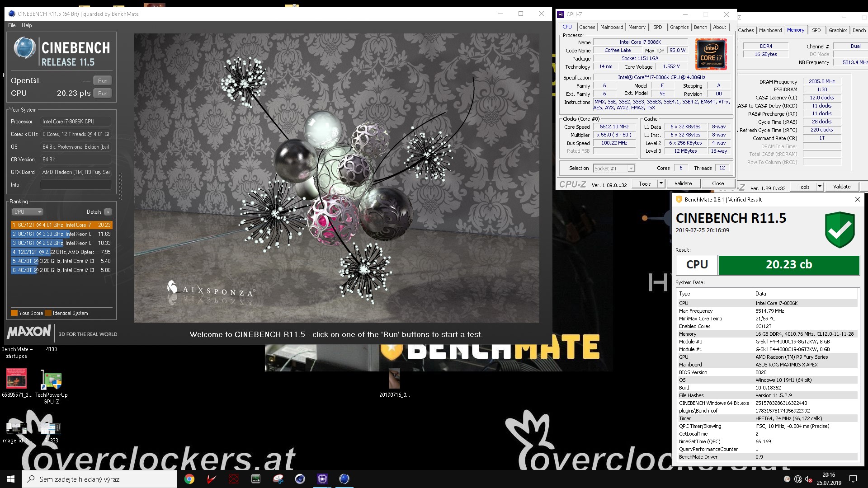Image resolution: width=868 pixels, height=488 pixels.
Task: Click the '20.23 cb' result in BenchMate
Action: (x=789, y=265)
